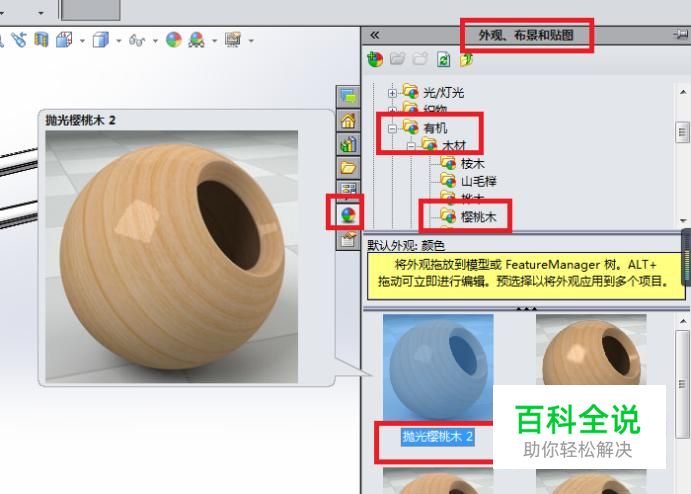Collapse the 木材 tree node

pyautogui.click(x=411, y=145)
